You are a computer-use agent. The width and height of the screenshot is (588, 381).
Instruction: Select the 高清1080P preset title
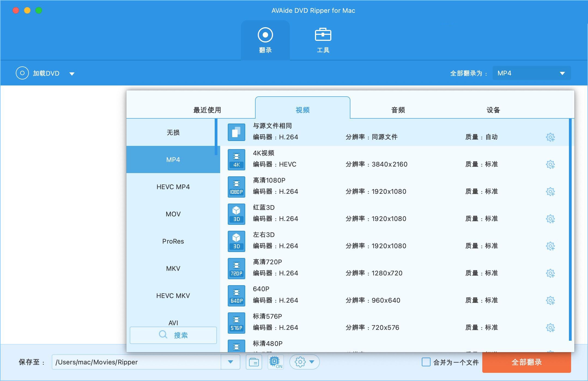[x=269, y=180]
